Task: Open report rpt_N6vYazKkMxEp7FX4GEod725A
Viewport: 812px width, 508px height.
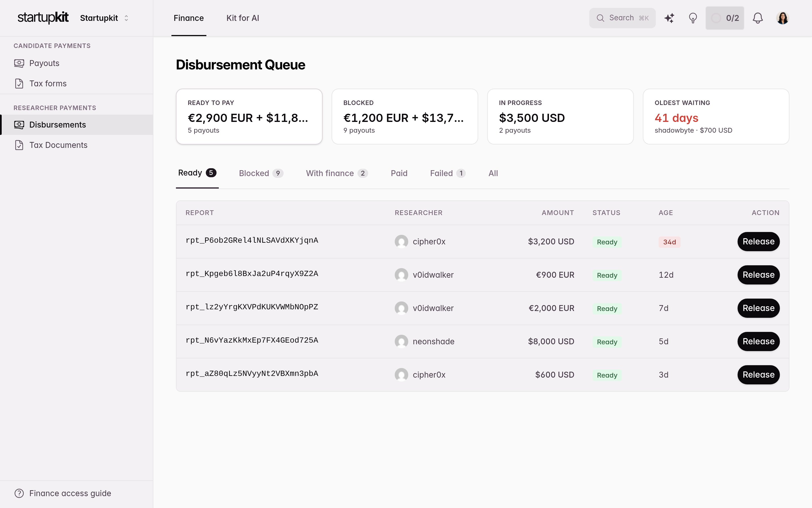Action: click(x=252, y=340)
